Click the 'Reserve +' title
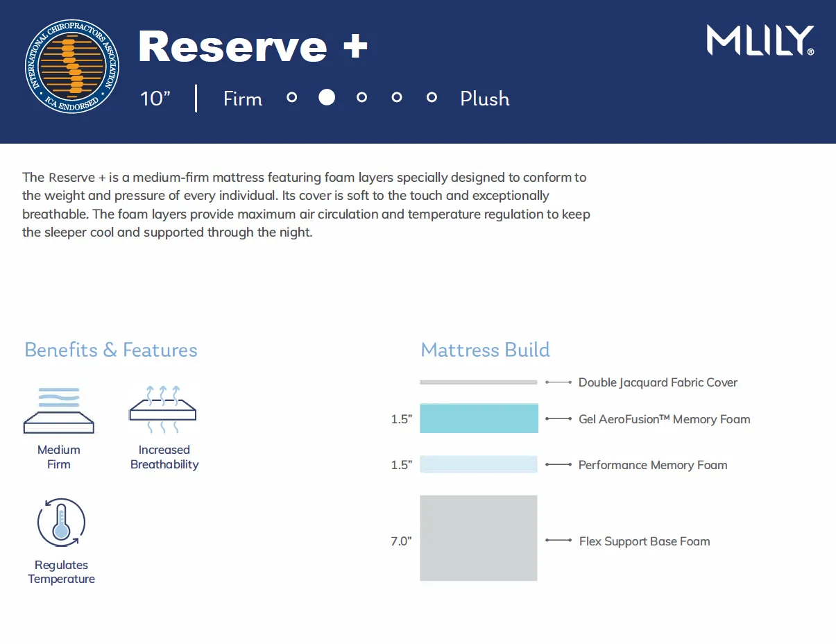The image size is (836, 644). [x=253, y=46]
